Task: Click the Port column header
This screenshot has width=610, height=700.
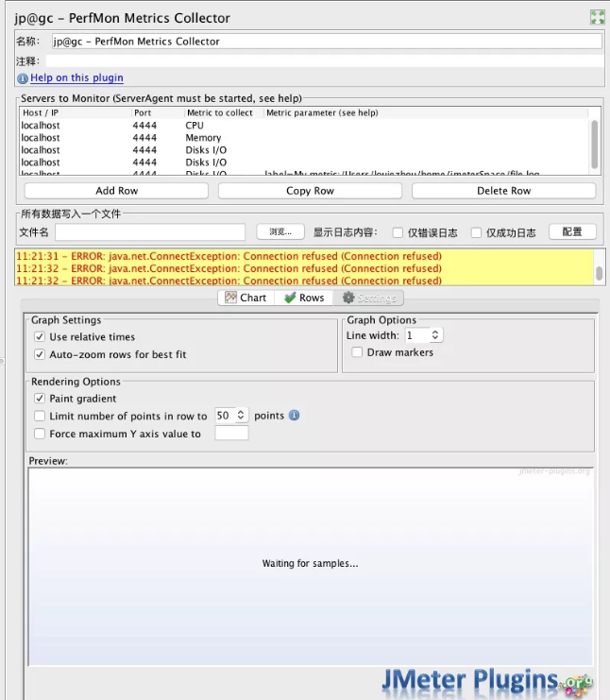Action: tap(158, 113)
